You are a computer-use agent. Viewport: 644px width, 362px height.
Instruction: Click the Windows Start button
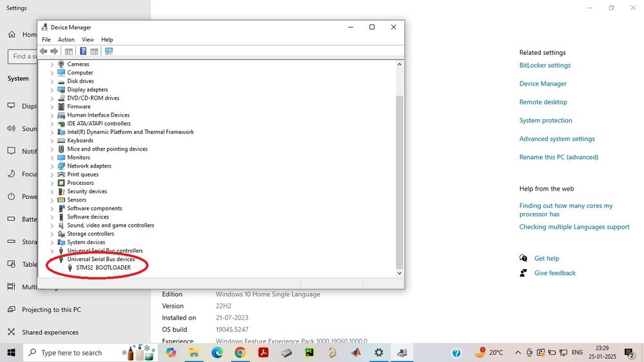tap(12, 352)
